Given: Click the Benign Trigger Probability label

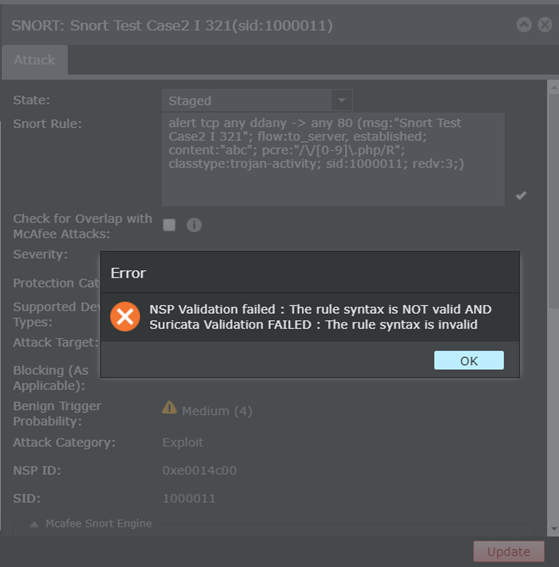Looking at the screenshot, I should 57,413.
